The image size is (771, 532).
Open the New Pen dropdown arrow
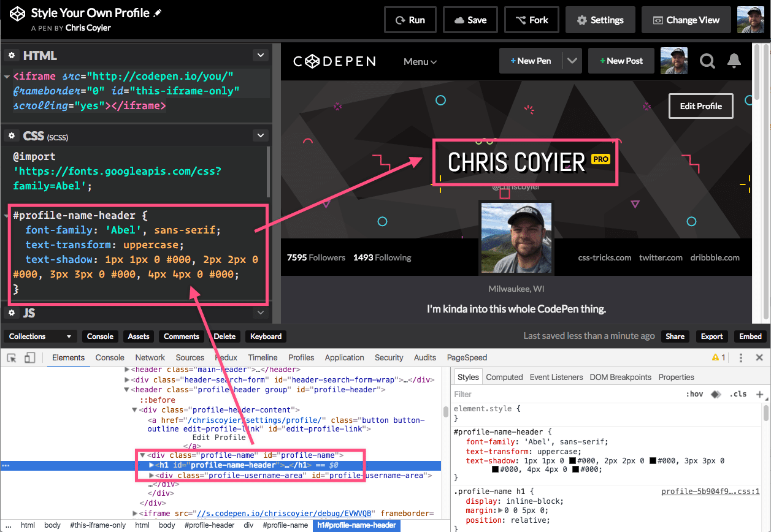(572, 61)
